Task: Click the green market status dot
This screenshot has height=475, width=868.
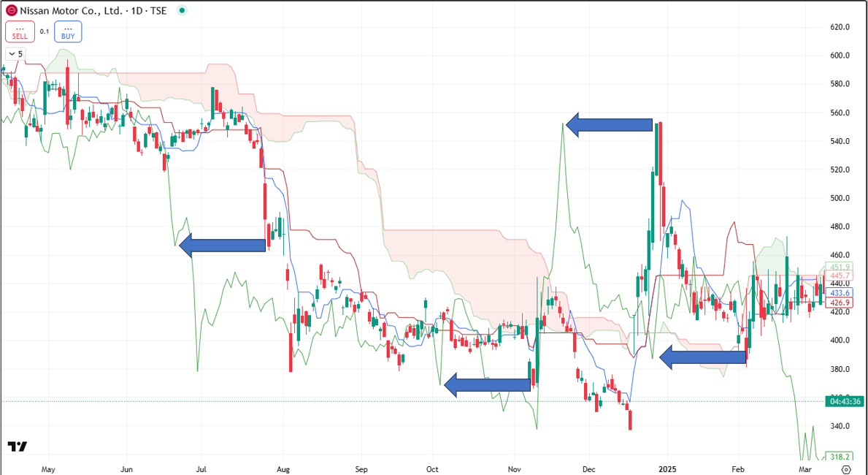Action: click(182, 10)
